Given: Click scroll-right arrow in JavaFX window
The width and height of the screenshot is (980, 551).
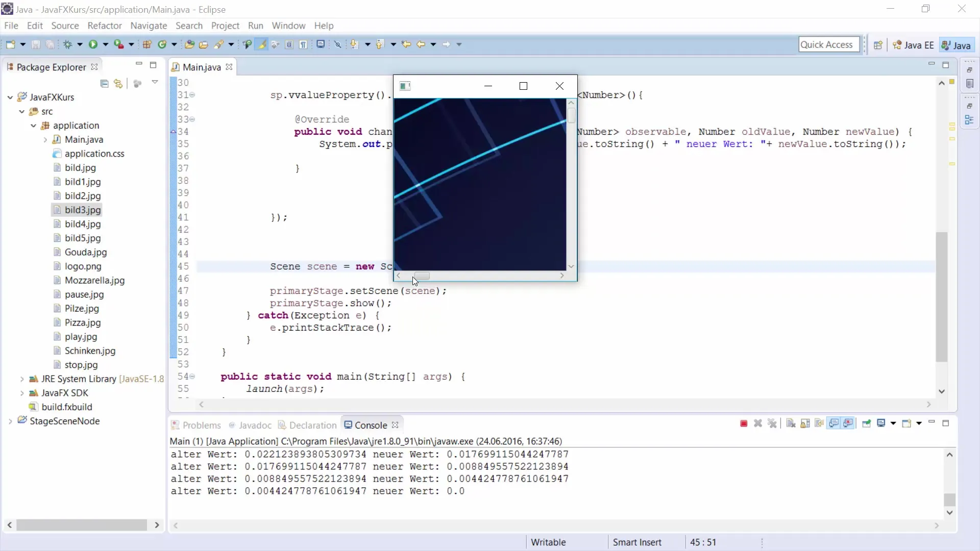Looking at the screenshot, I should [562, 276].
